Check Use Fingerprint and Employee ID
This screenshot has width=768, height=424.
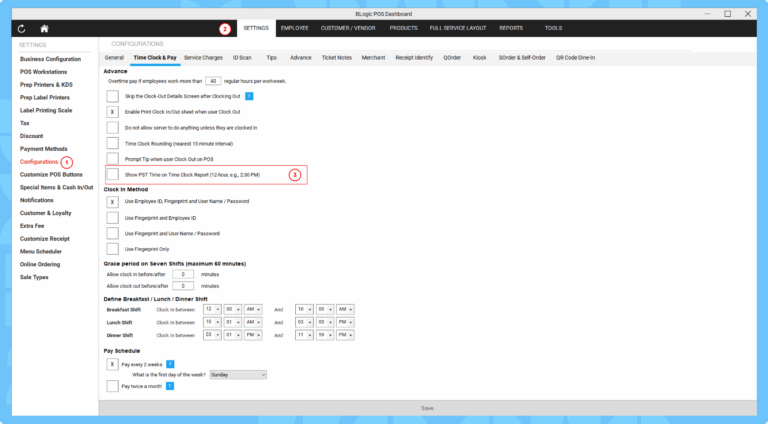[x=113, y=217]
